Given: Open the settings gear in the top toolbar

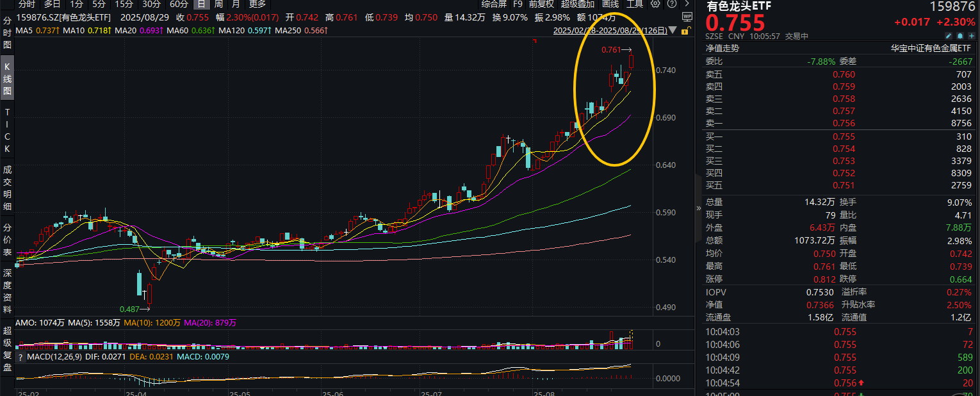Looking at the screenshot, I should (655, 3).
